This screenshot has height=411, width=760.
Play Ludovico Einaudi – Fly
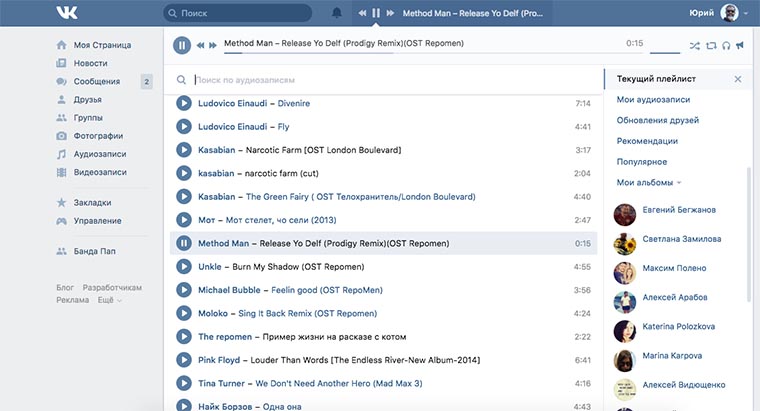(x=184, y=126)
